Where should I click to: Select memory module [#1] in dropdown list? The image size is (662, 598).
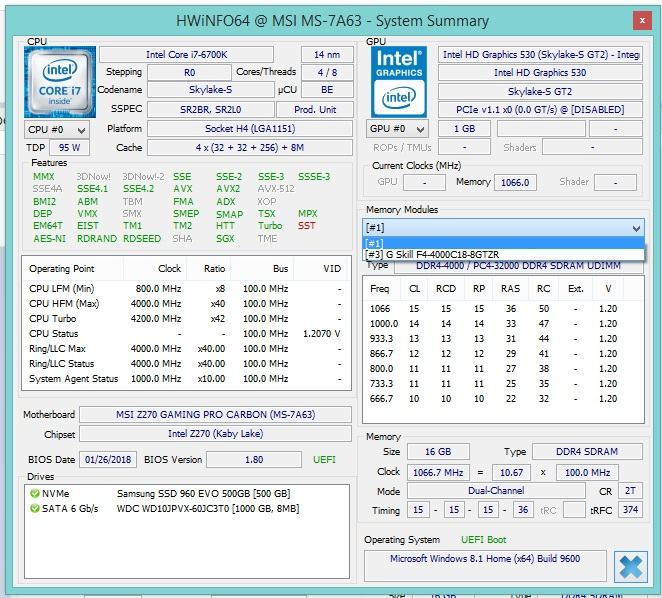503,243
